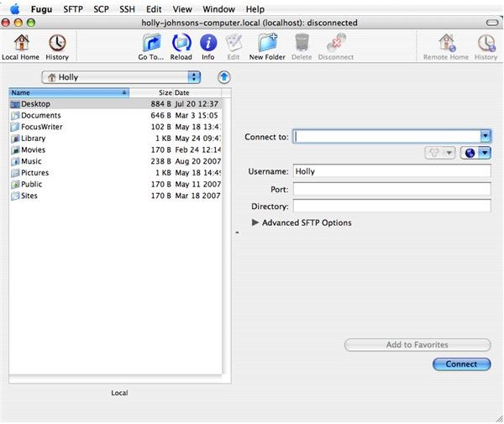
Task: Select date 'Mar 18 2007' of Sites
Action: point(197,196)
